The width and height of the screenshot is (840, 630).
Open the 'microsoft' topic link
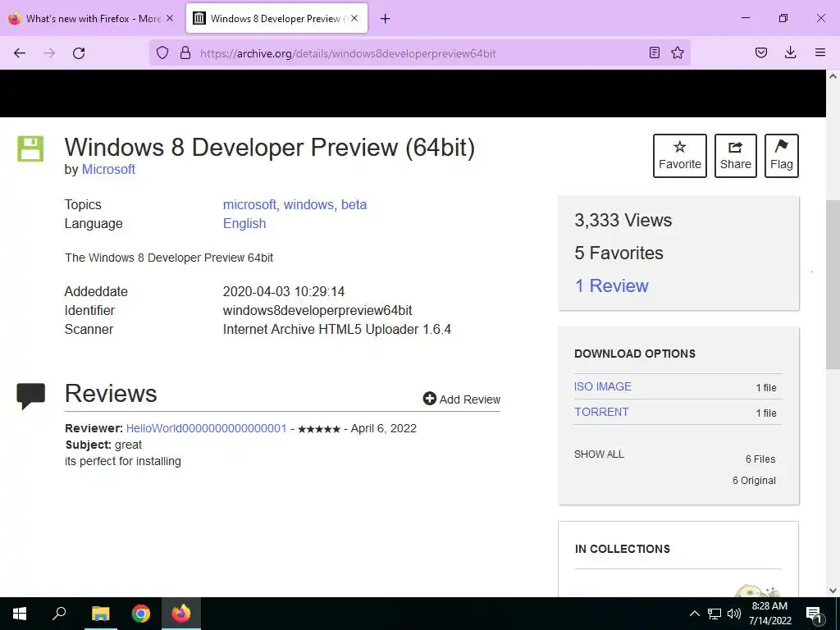pyautogui.click(x=249, y=204)
